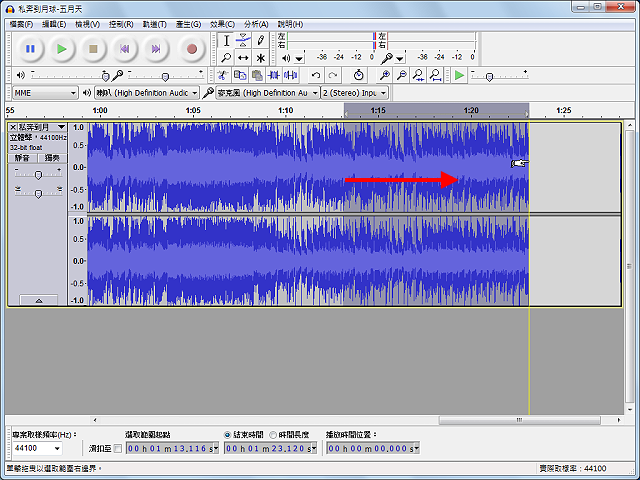Click the Undo arrow icon
Viewport: 640px width, 480px height.
[316, 75]
